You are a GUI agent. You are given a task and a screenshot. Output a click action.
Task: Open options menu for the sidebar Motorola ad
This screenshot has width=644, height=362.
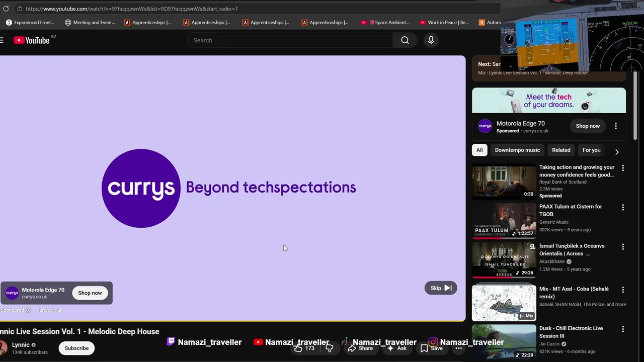click(616, 126)
